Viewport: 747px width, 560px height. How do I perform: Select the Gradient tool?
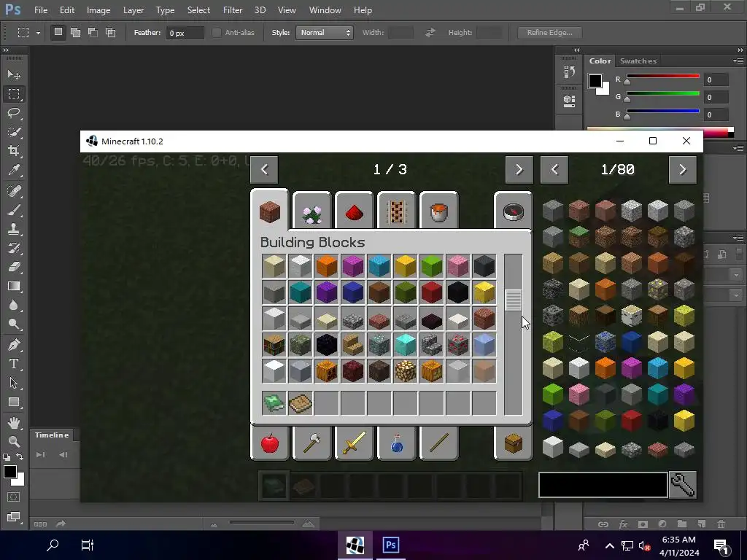[14, 286]
